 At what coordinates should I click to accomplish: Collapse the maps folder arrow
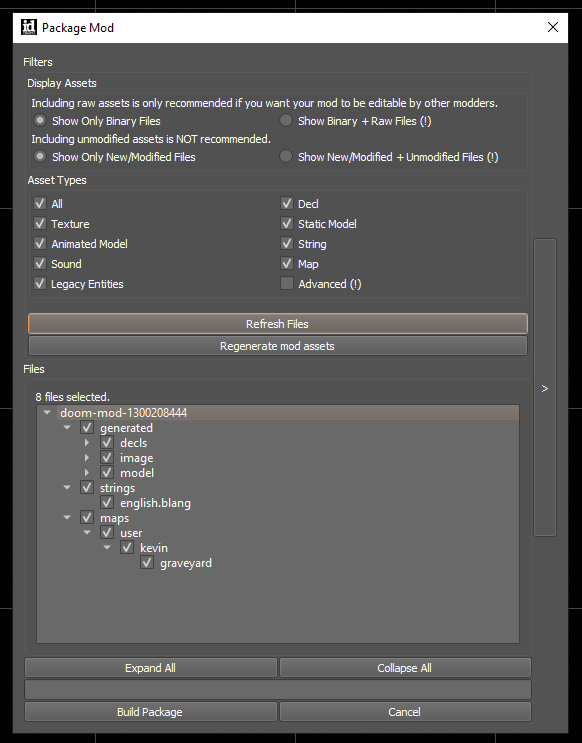(67, 517)
